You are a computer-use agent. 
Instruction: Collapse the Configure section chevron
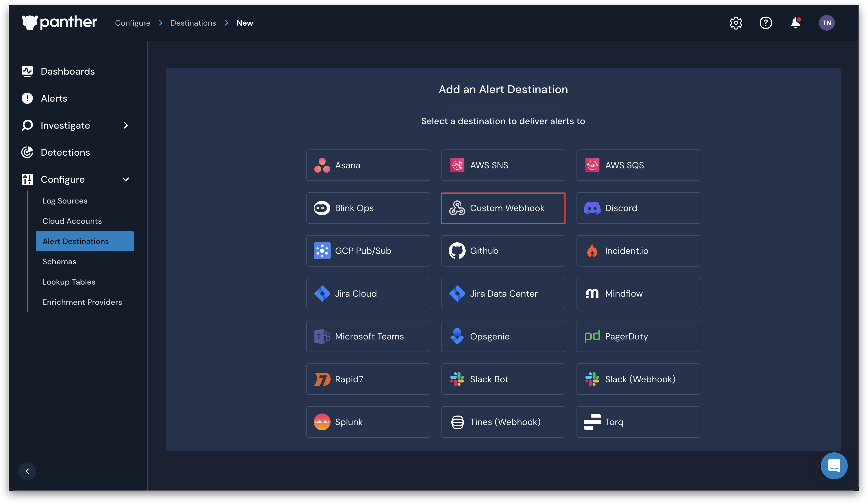(126, 180)
